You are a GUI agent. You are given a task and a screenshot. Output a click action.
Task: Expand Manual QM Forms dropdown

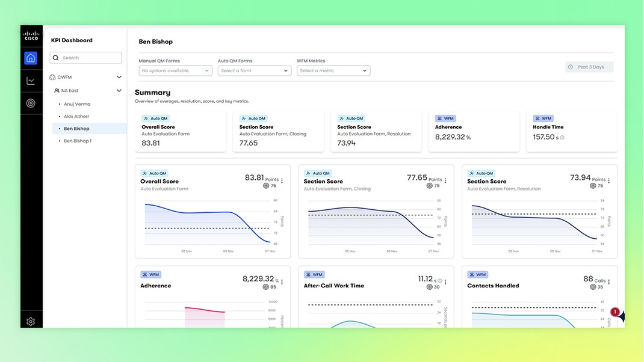click(175, 71)
